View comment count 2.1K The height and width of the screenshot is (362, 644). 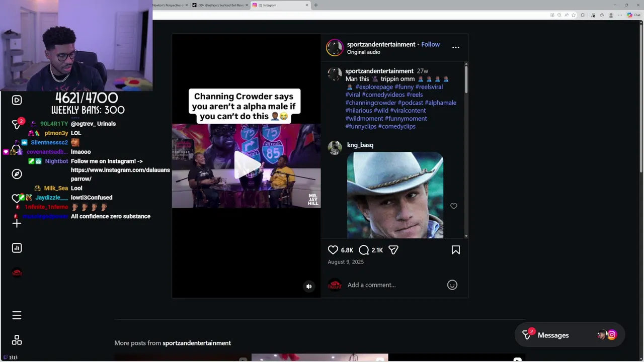pyautogui.click(x=377, y=250)
